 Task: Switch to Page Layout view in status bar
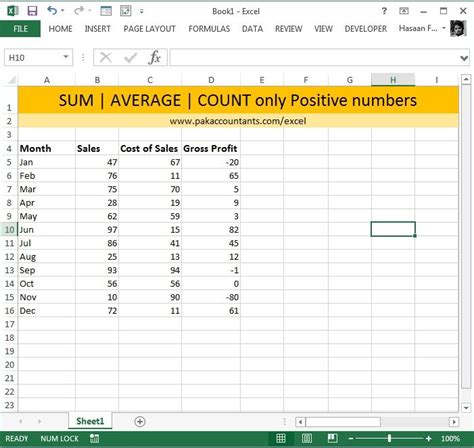coord(307,438)
